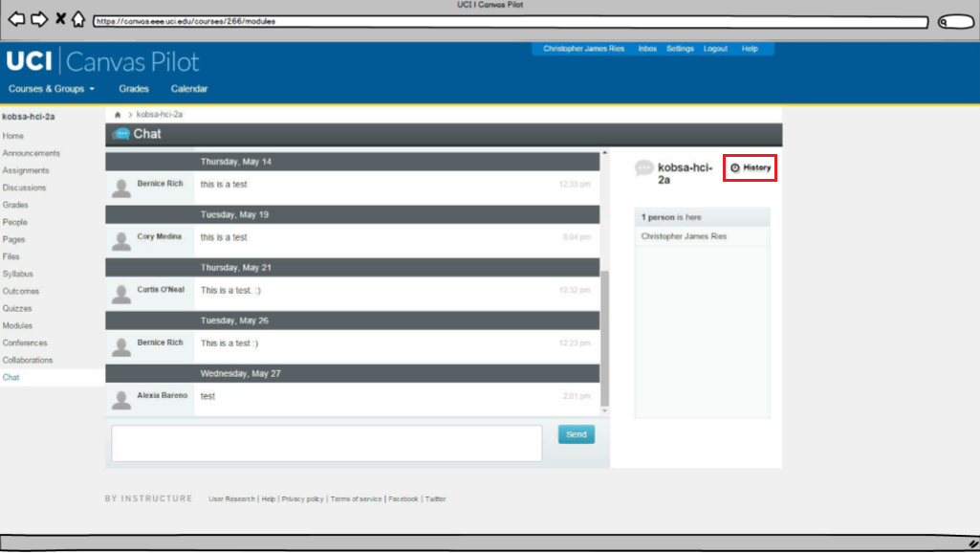Open Grades in the top navigation
This screenshot has height=553, width=980.
[134, 89]
